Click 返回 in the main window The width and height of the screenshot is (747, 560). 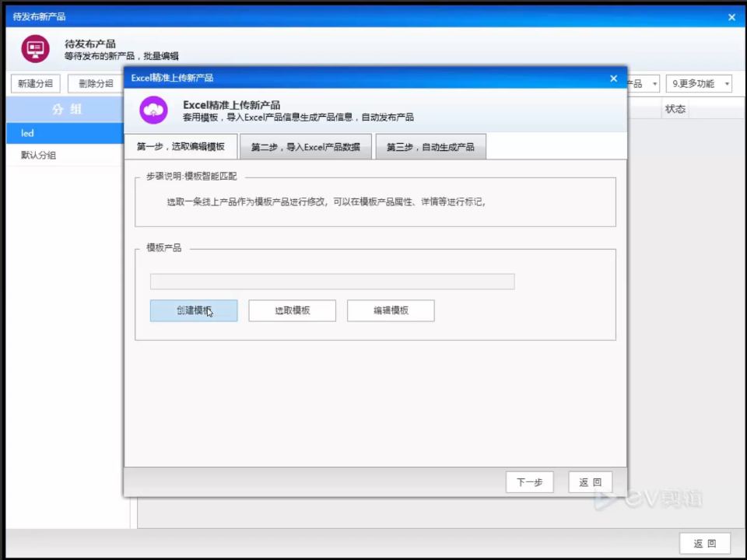click(705, 544)
